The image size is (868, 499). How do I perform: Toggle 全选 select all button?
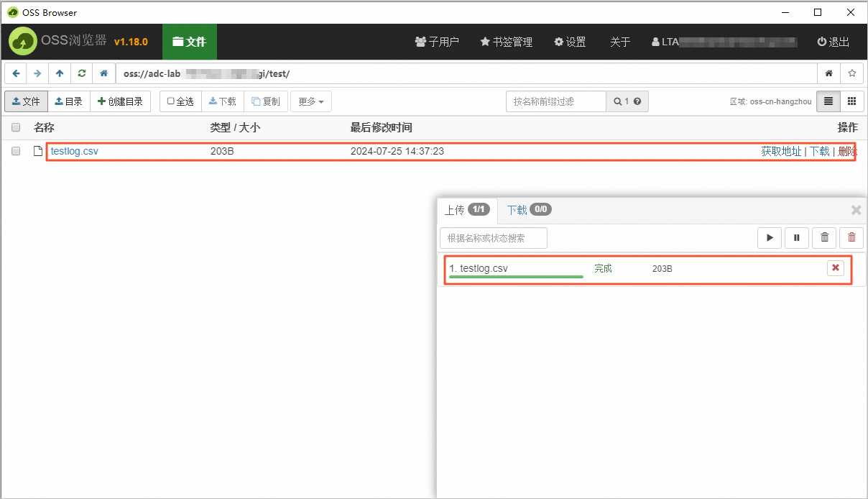(180, 101)
